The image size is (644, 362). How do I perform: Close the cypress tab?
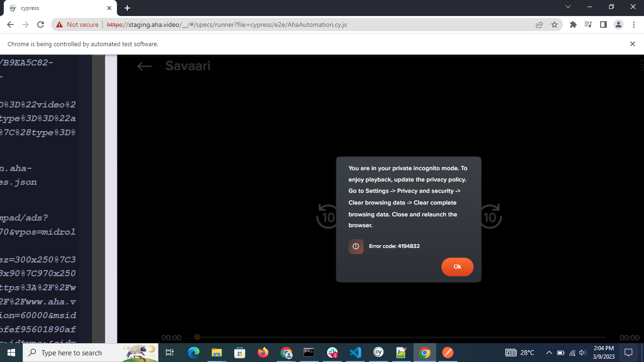109,8
